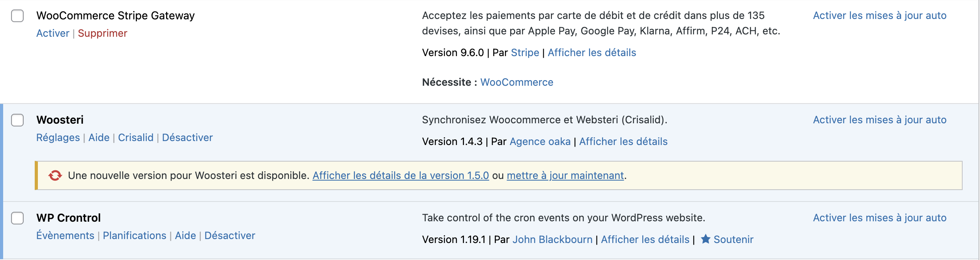The image size is (980, 260).
Task: Select the WooCommerce Stripe Gateway checkbox
Action: 17,16
